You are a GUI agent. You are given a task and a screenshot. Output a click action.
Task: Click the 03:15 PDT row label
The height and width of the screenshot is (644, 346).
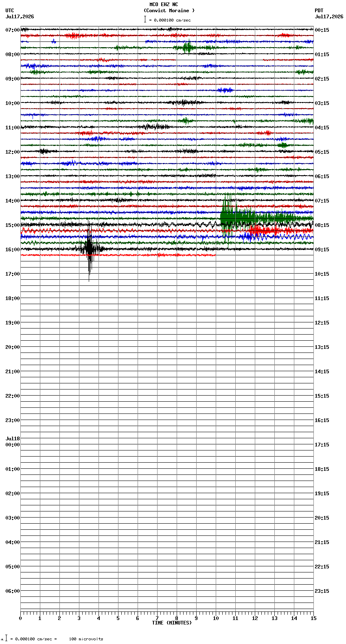[x=322, y=103]
